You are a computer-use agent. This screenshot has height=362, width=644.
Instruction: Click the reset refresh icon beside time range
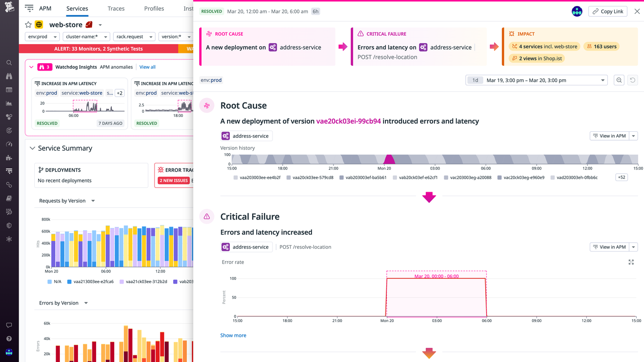632,80
